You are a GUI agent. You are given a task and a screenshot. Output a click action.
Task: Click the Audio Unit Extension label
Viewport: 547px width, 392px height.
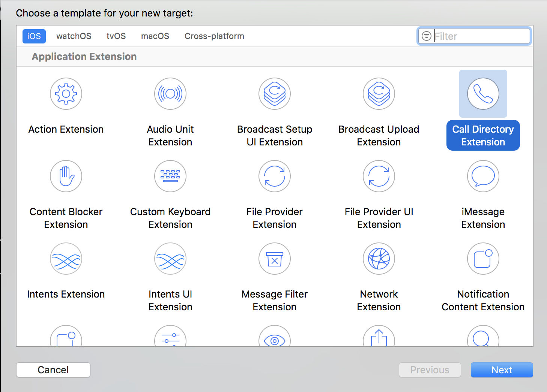click(x=170, y=136)
